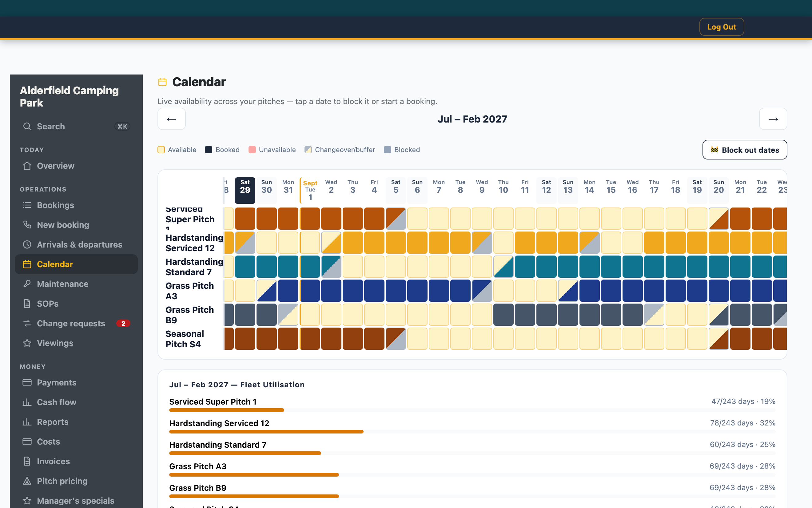The height and width of the screenshot is (508, 812).
Task: Go to previous calendar period arrow
Action: pos(171,119)
